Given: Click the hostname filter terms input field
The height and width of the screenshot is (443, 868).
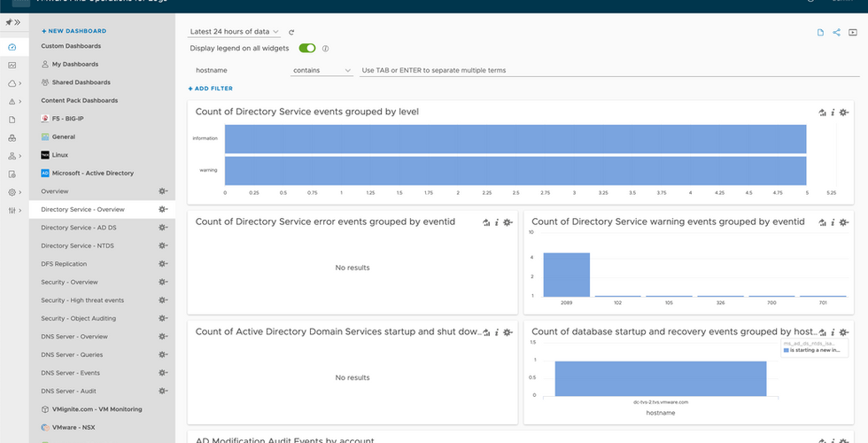Looking at the screenshot, I should point(602,70).
